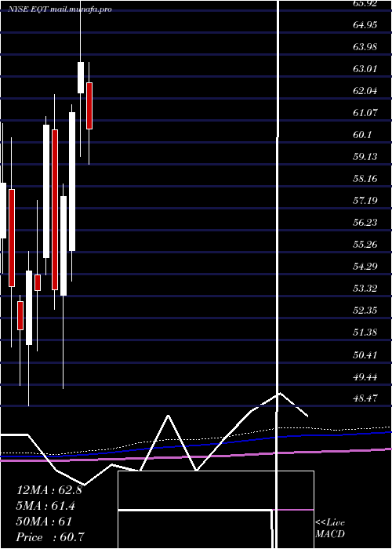Screen dimensions: 392x549
Task: Click the NYSE EQT mail.munafa.pro header text
Action: (60, 9)
